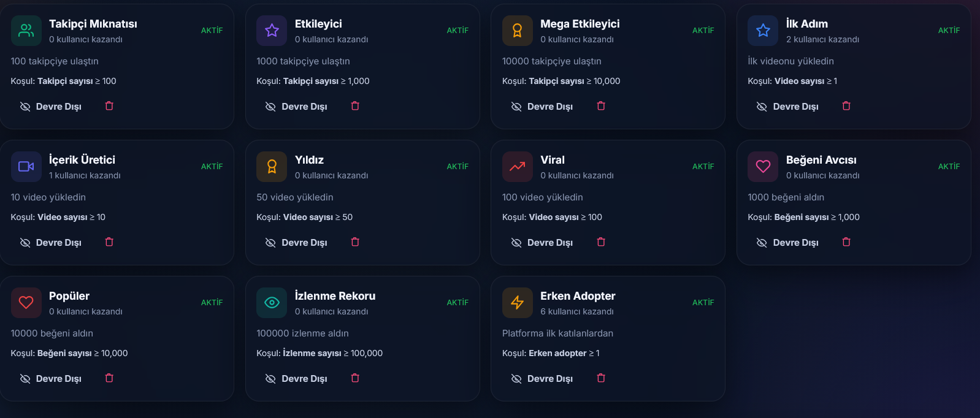The width and height of the screenshot is (980, 418).
Task: Click the Viral trending arrow icon
Action: click(518, 167)
